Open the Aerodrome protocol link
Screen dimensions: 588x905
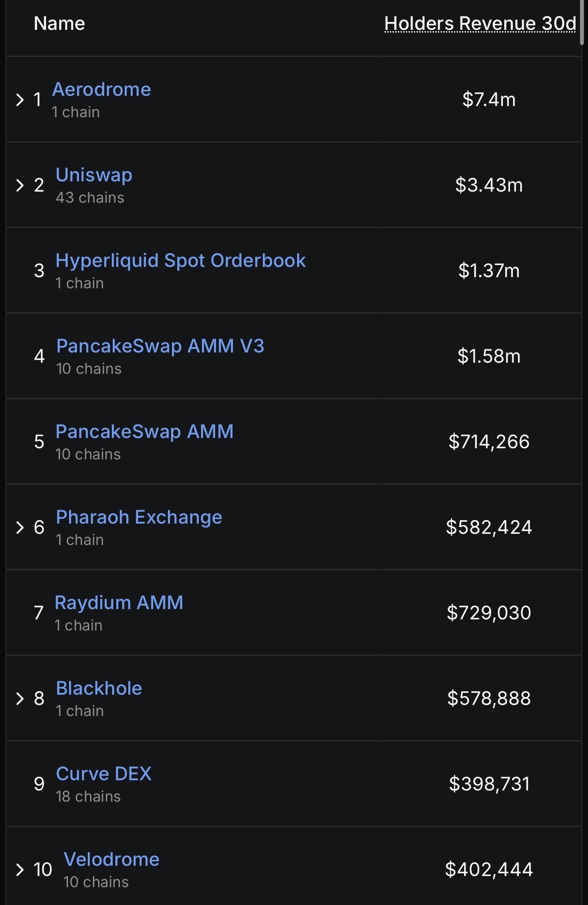click(x=102, y=90)
